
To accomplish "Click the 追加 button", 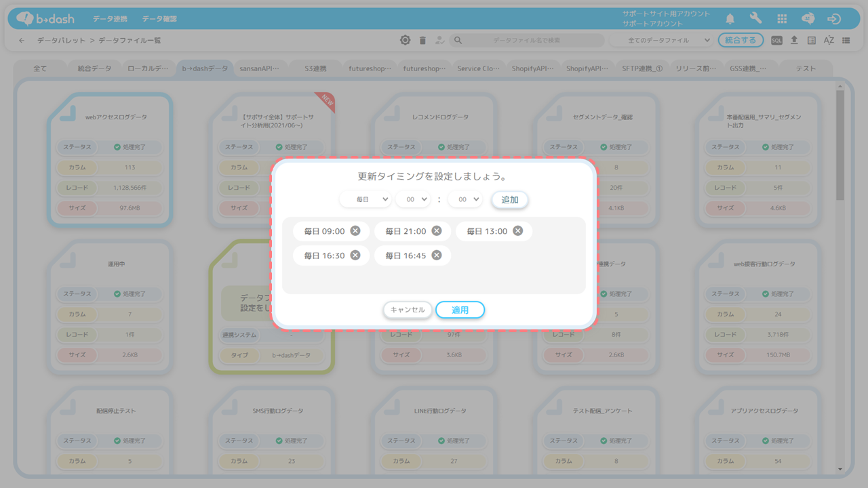I will pos(510,200).
